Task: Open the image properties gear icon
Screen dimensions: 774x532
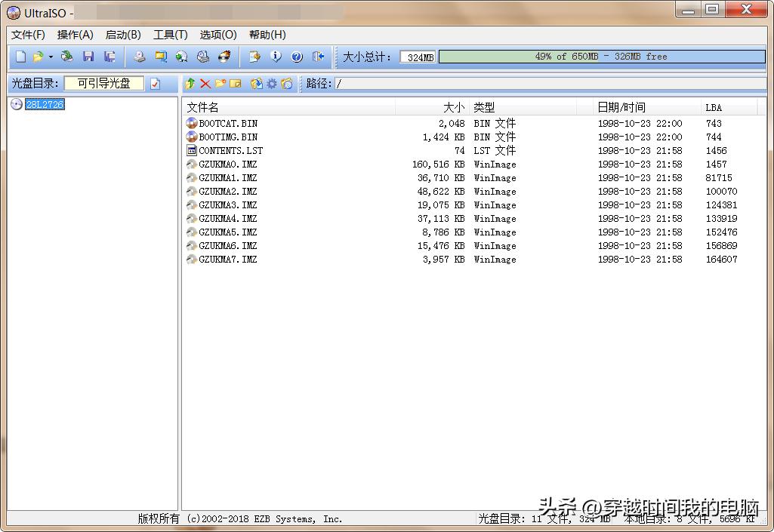Action: [272, 84]
